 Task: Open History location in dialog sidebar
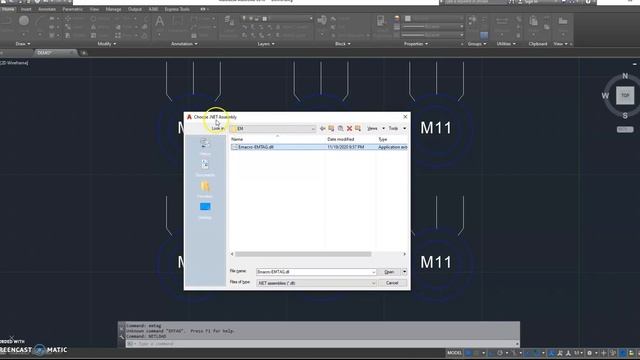(205, 146)
